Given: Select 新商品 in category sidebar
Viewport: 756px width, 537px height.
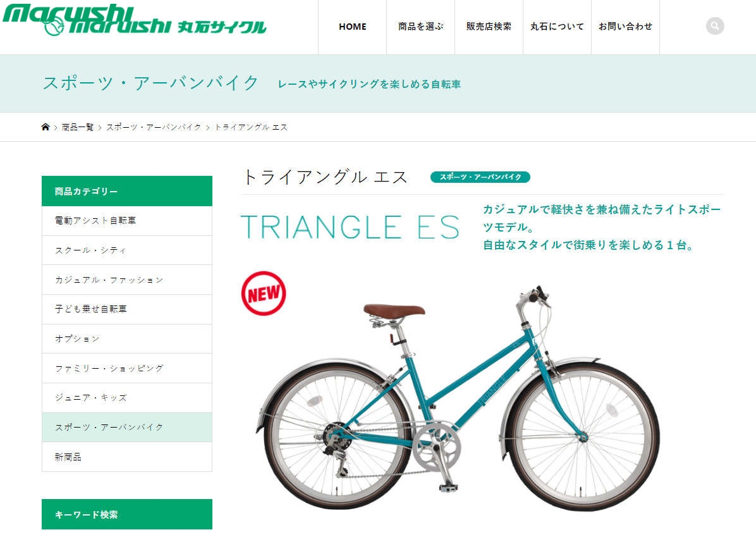Looking at the screenshot, I should click(x=127, y=457).
